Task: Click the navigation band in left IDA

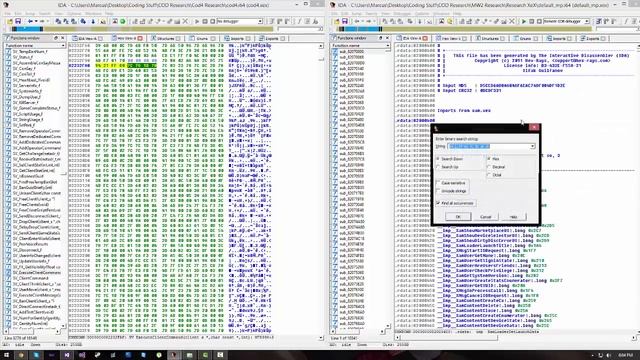Action: pyautogui.click(x=143, y=29)
